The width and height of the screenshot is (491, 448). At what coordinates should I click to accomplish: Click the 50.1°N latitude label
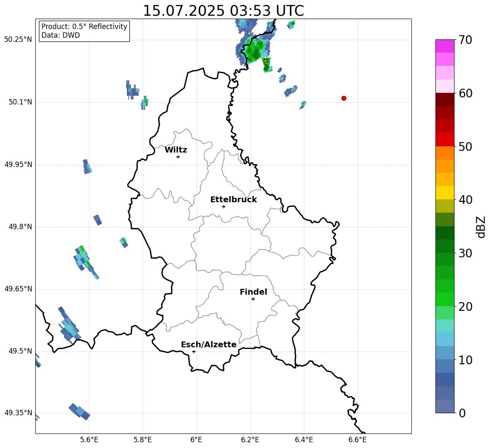[x=20, y=102]
